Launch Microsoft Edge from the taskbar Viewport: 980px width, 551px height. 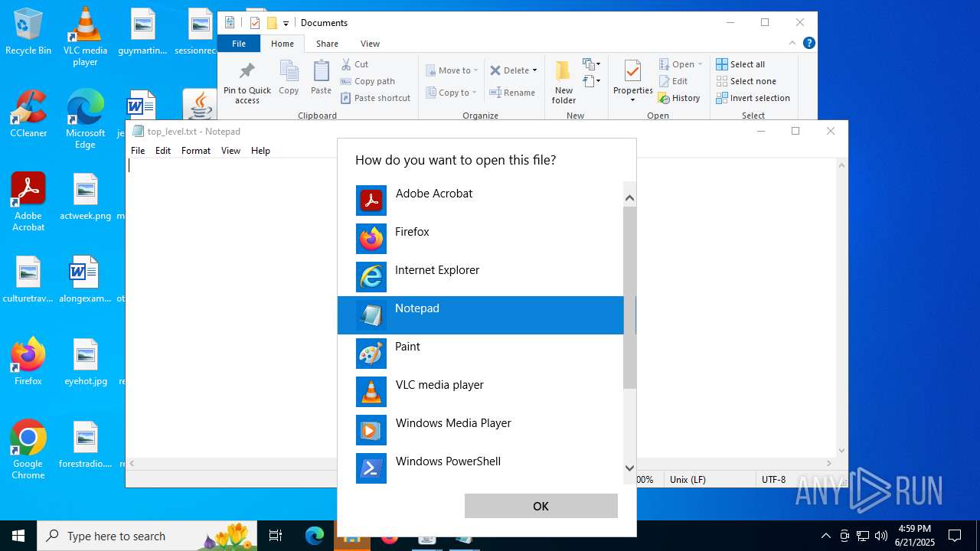click(315, 536)
